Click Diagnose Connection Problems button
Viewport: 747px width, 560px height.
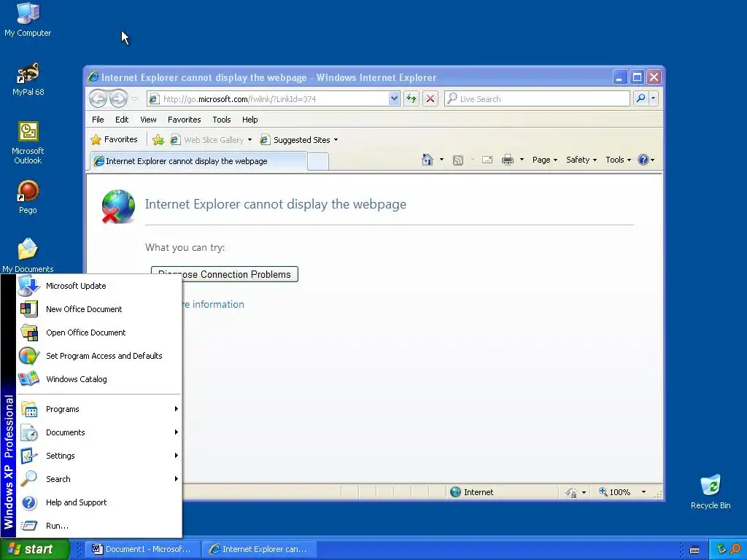coord(225,274)
